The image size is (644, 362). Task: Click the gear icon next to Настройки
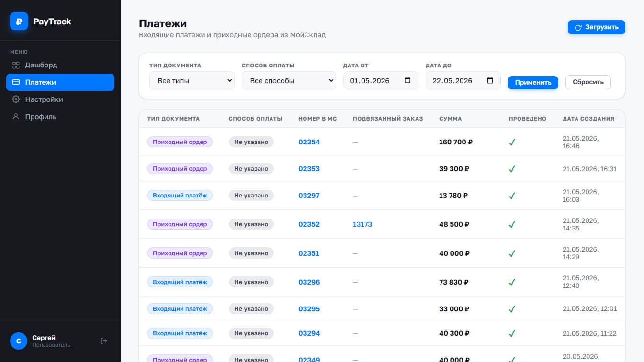pyautogui.click(x=16, y=99)
